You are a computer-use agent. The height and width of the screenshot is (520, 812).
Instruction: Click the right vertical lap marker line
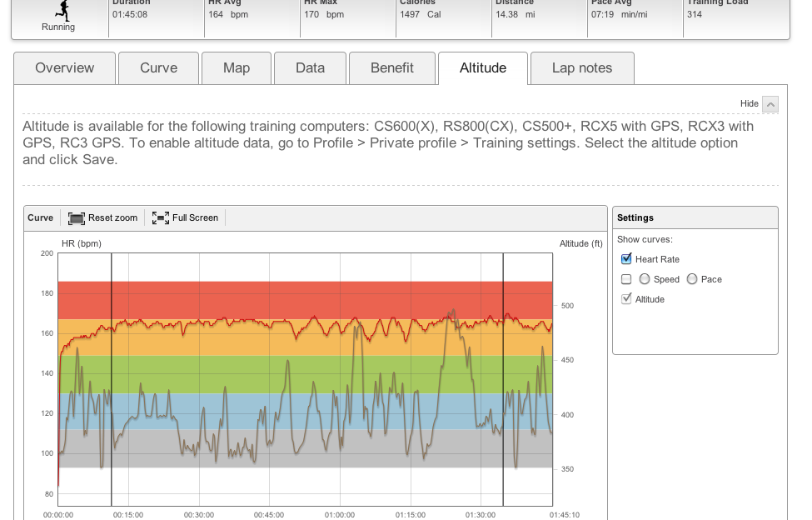(x=503, y=379)
